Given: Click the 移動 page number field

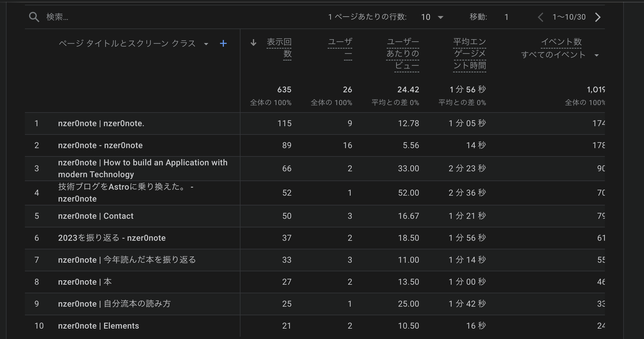Looking at the screenshot, I should (506, 17).
